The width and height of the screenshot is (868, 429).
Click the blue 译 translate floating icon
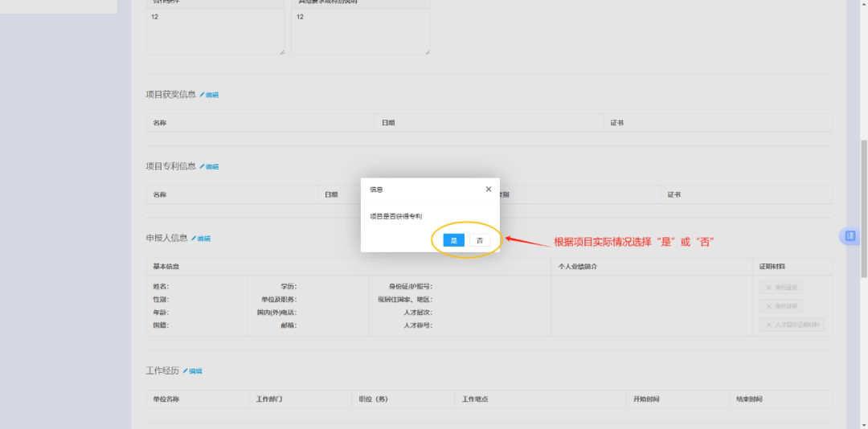click(x=850, y=236)
